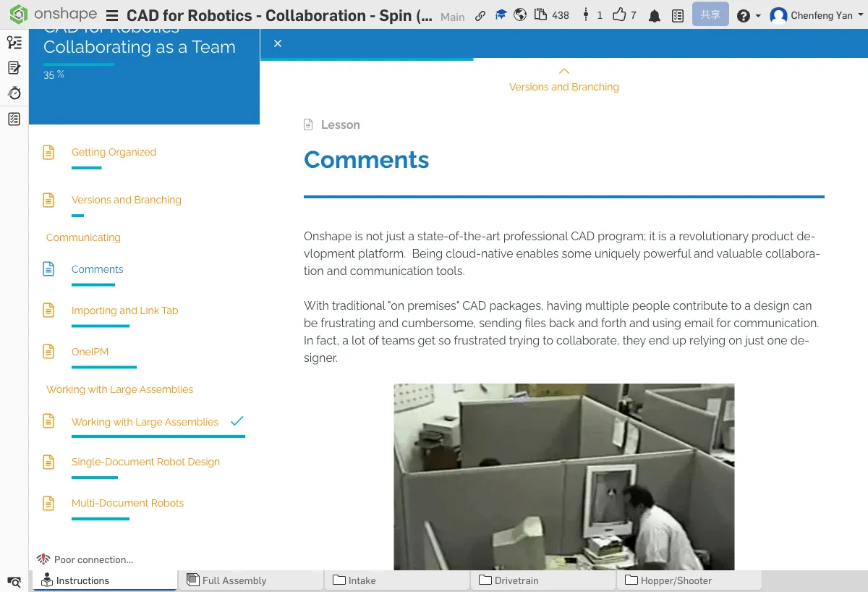Open the notifications bell
Image resolution: width=868 pixels, height=592 pixels.
click(x=655, y=16)
